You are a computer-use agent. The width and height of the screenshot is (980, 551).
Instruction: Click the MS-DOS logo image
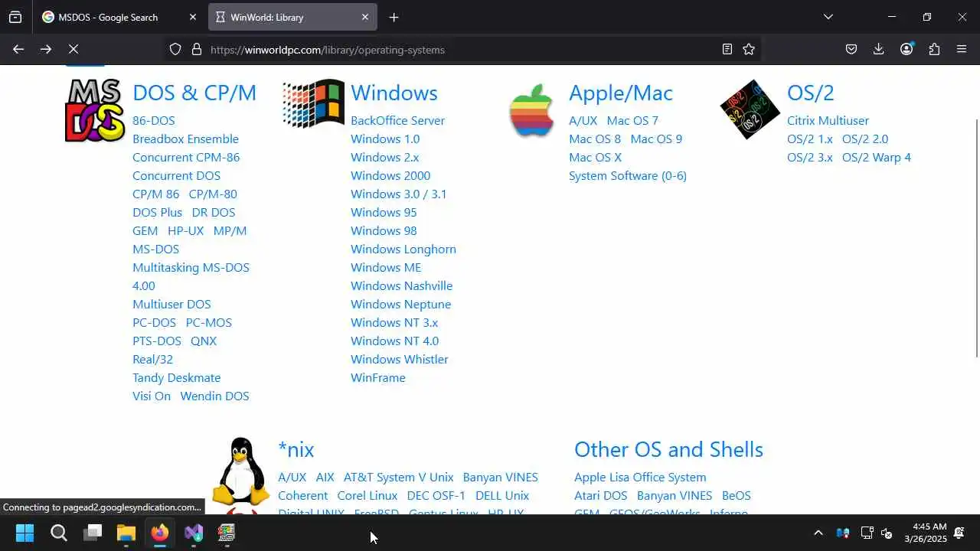click(96, 110)
